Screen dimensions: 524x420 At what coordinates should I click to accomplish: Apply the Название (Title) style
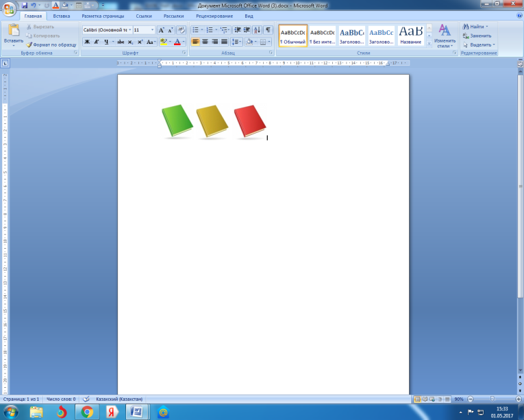tap(411, 36)
